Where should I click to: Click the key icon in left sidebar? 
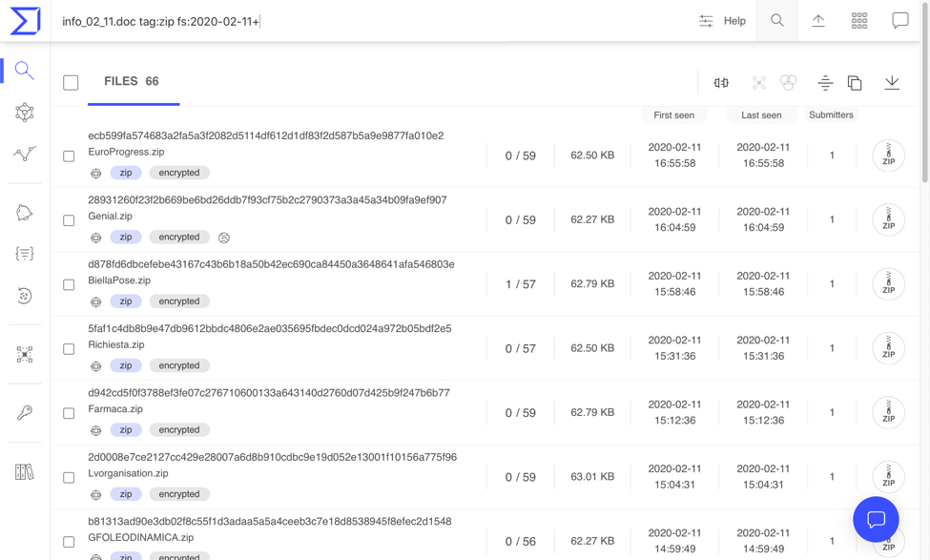tap(25, 413)
